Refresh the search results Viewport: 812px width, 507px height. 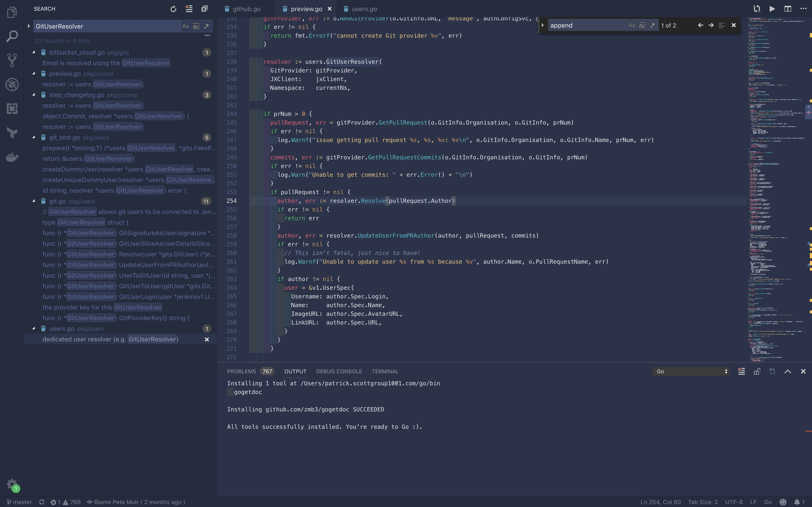(x=173, y=9)
